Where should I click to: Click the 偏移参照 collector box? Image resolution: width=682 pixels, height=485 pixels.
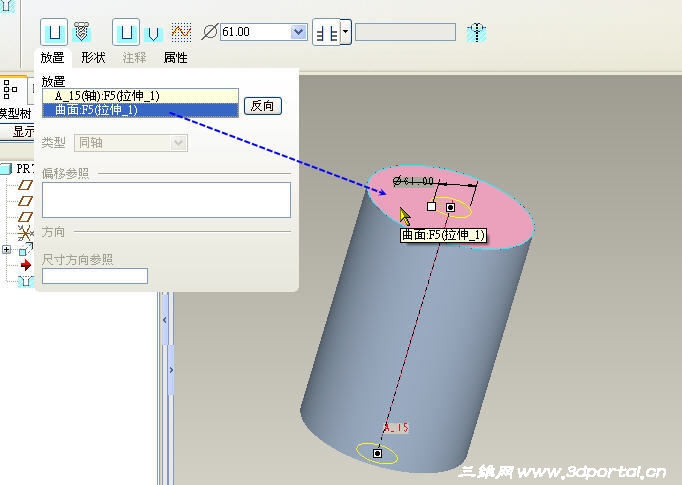pyautogui.click(x=166, y=200)
